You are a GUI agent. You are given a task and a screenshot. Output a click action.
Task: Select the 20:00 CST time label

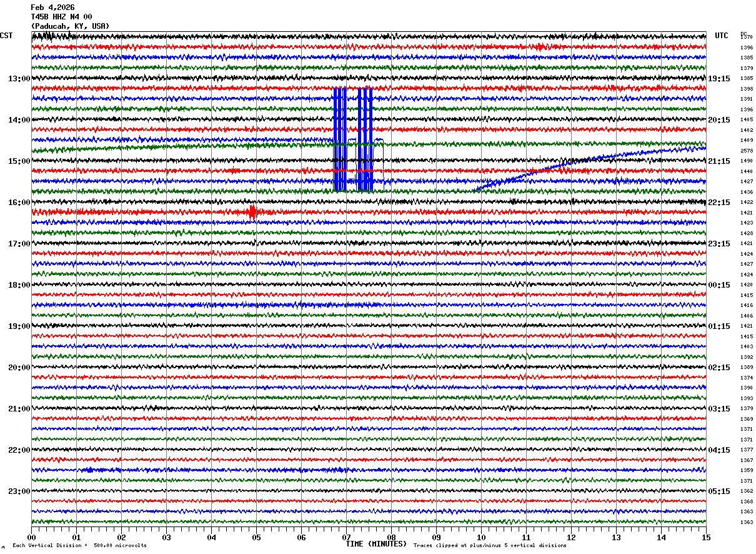pos(19,368)
